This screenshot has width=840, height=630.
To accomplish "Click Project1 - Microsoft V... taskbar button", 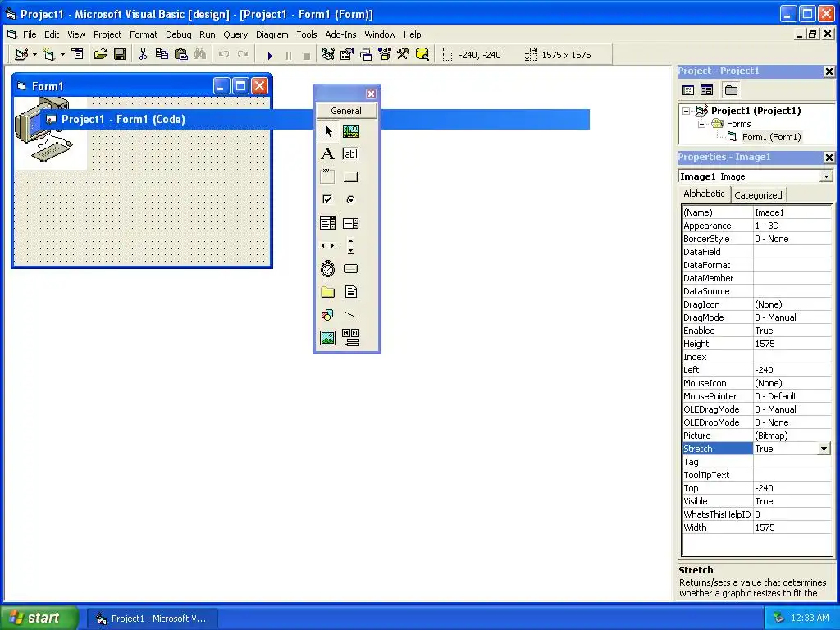I will (153, 619).
